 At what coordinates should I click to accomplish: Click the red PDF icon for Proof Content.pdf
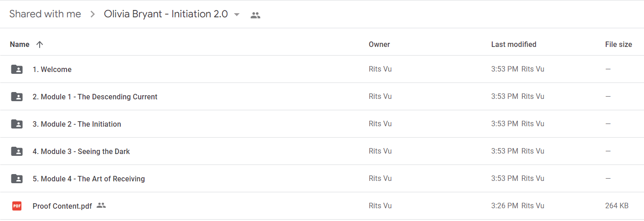click(x=17, y=206)
